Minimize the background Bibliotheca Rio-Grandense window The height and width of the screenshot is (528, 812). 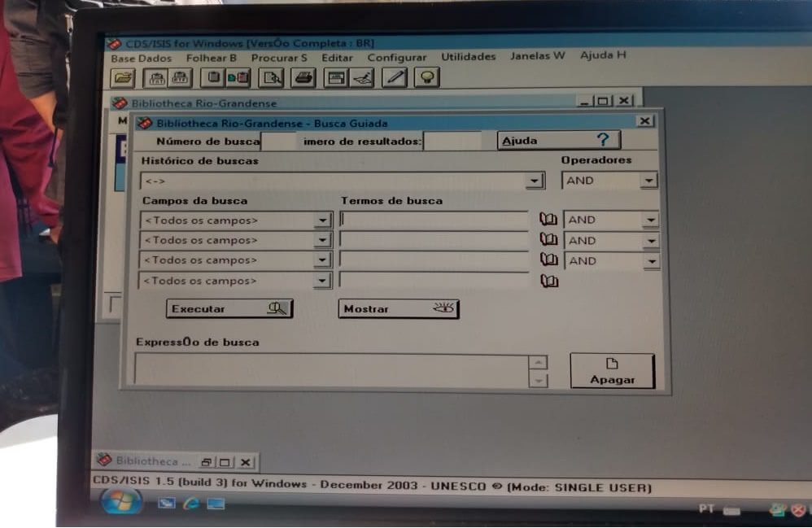click(585, 102)
